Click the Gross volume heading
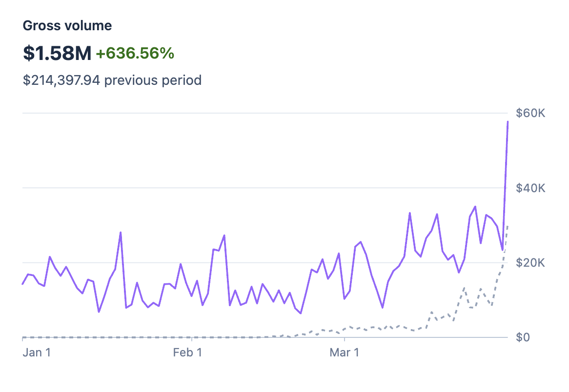569x392 pixels. click(x=67, y=26)
